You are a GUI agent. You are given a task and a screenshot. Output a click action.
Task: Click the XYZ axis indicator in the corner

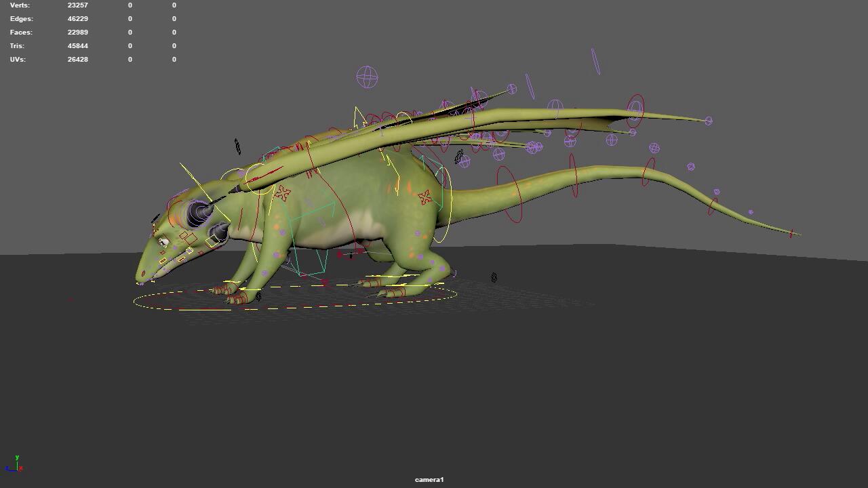[15, 464]
